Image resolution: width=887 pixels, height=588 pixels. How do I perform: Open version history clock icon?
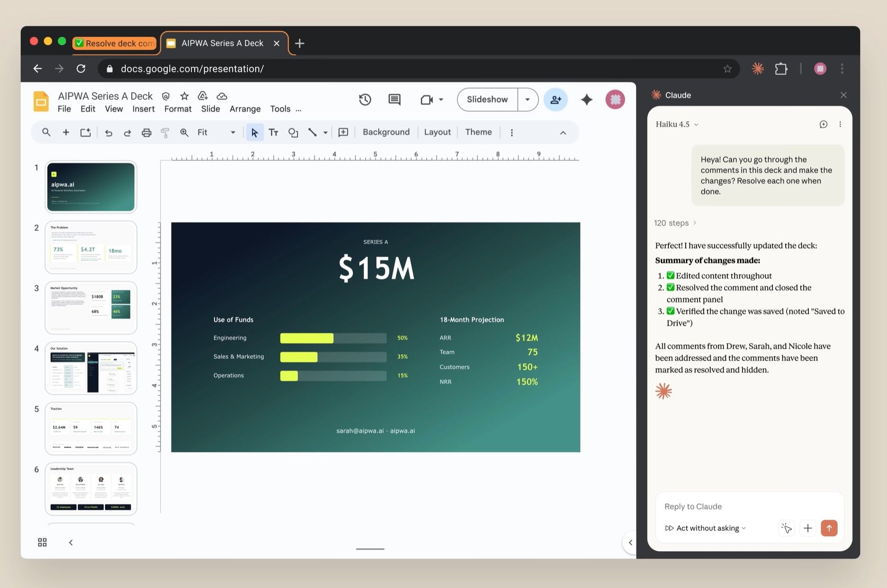point(365,99)
